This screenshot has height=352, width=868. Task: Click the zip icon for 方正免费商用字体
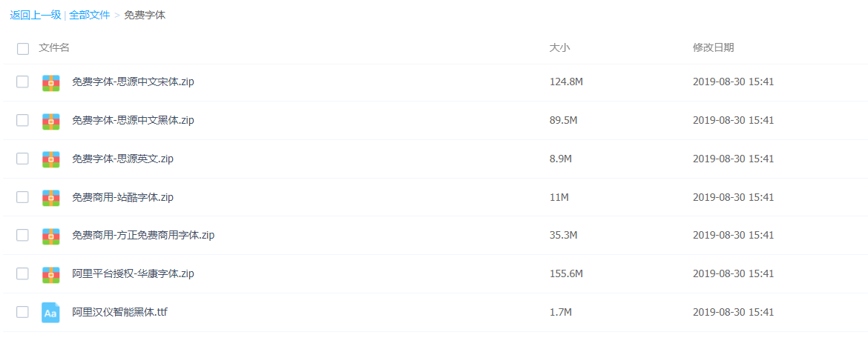[x=51, y=236]
